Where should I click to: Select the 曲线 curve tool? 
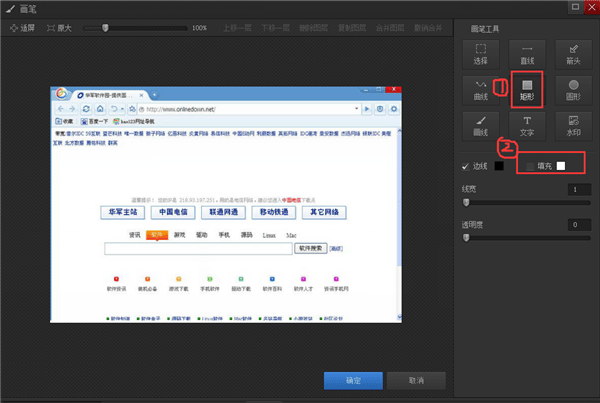tap(480, 90)
